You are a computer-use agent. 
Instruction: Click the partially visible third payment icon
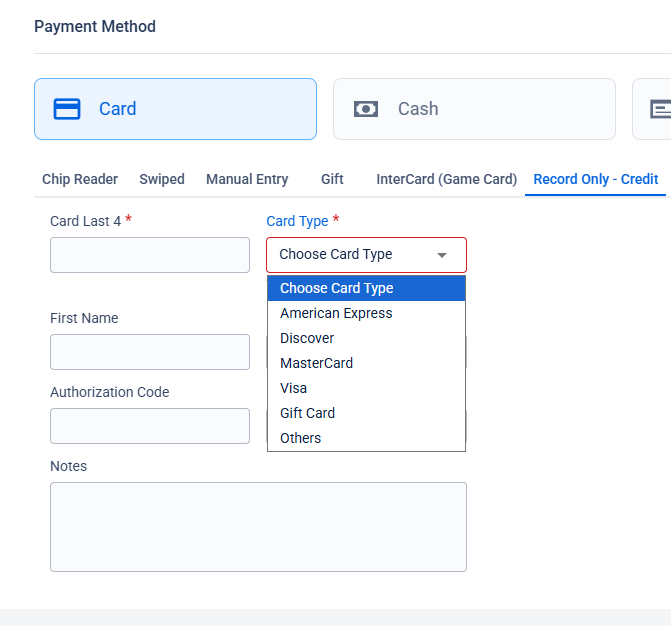pyautogui.click(x=659, y=109)
